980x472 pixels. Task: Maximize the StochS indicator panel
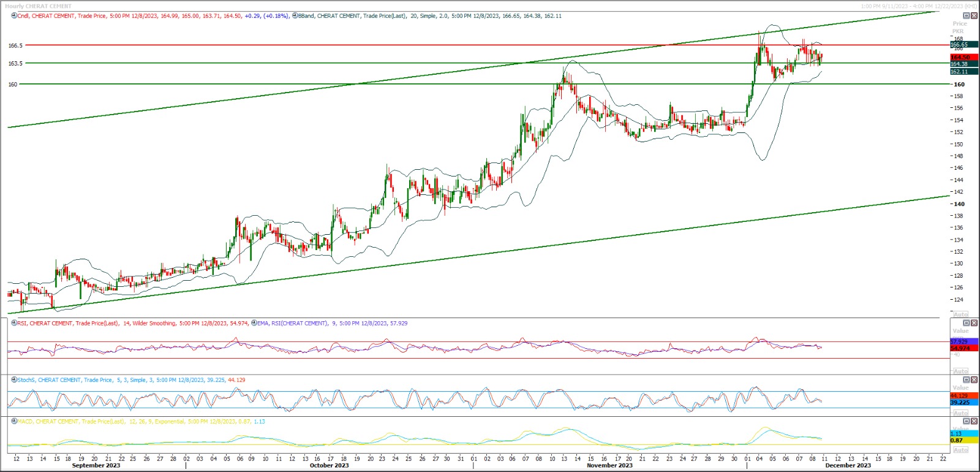[x=967, y=380]
